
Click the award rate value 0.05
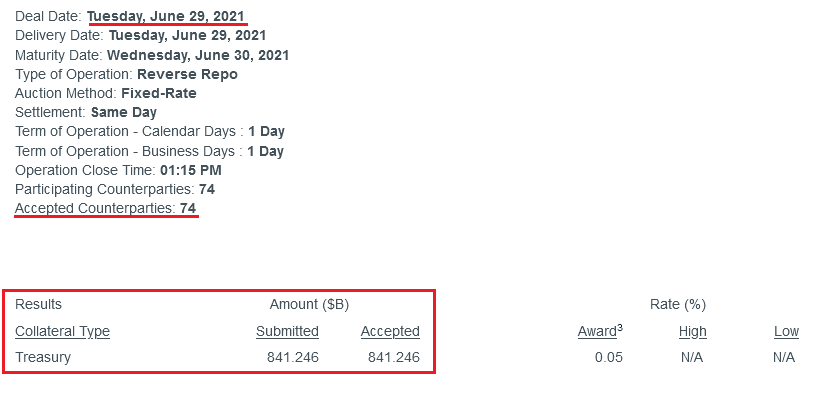pos(609,357)
